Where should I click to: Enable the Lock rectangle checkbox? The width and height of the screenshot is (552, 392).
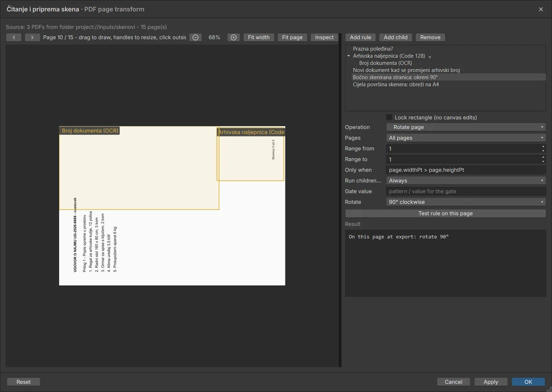pos(389,117)
